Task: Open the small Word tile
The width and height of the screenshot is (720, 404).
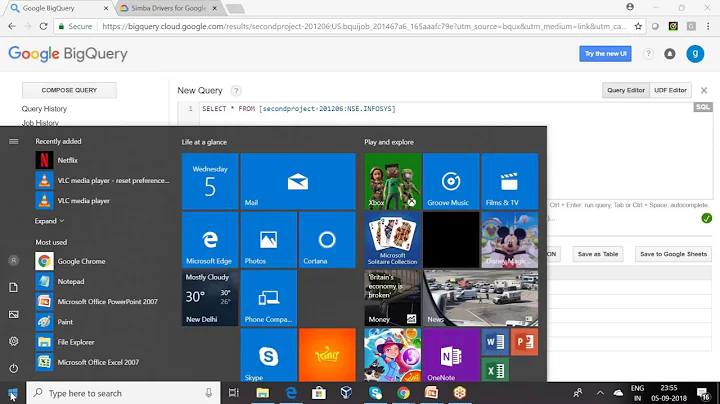Action: (495, 342)
